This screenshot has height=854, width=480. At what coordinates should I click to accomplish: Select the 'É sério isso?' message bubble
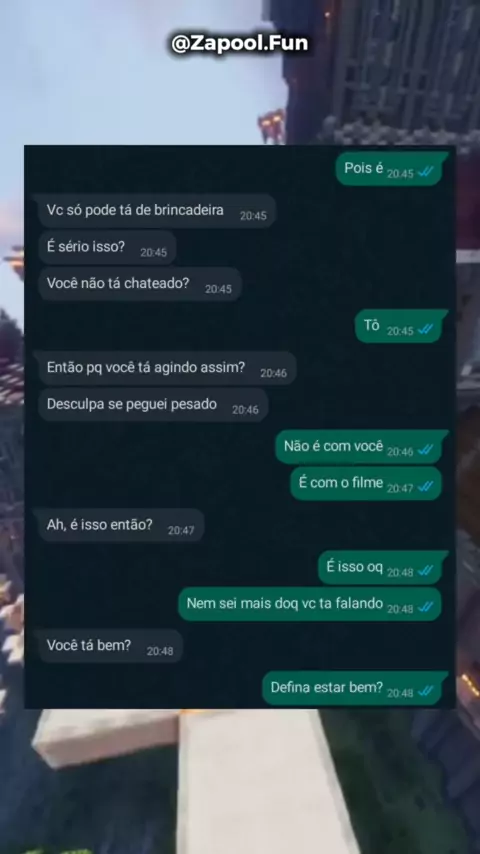pyautogui.click(x=105, y=247)
